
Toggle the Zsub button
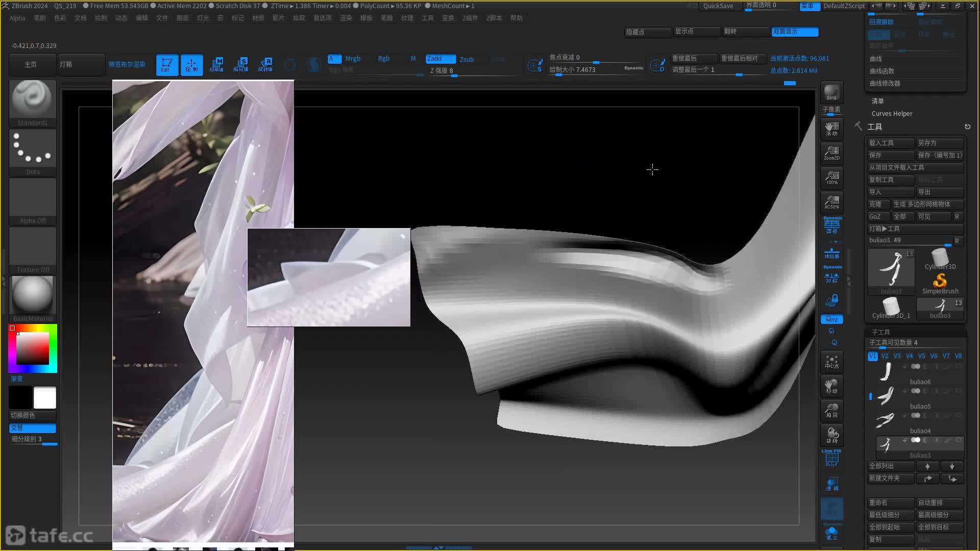point(467,59)
